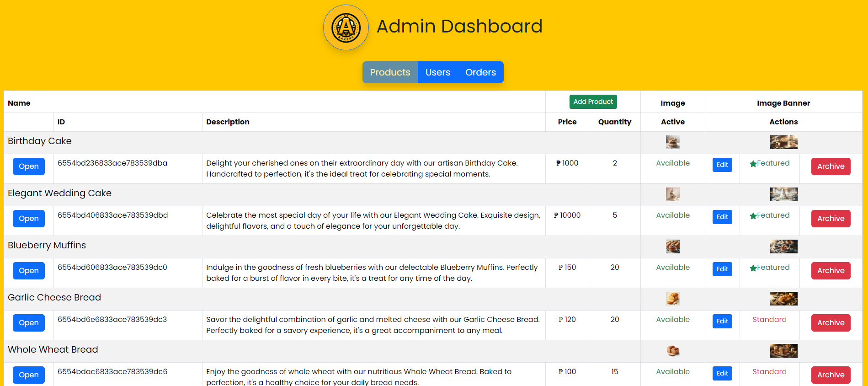The image size is (868, 386).
Task: Click Available status for Birthday Cake
Action: 673,163
